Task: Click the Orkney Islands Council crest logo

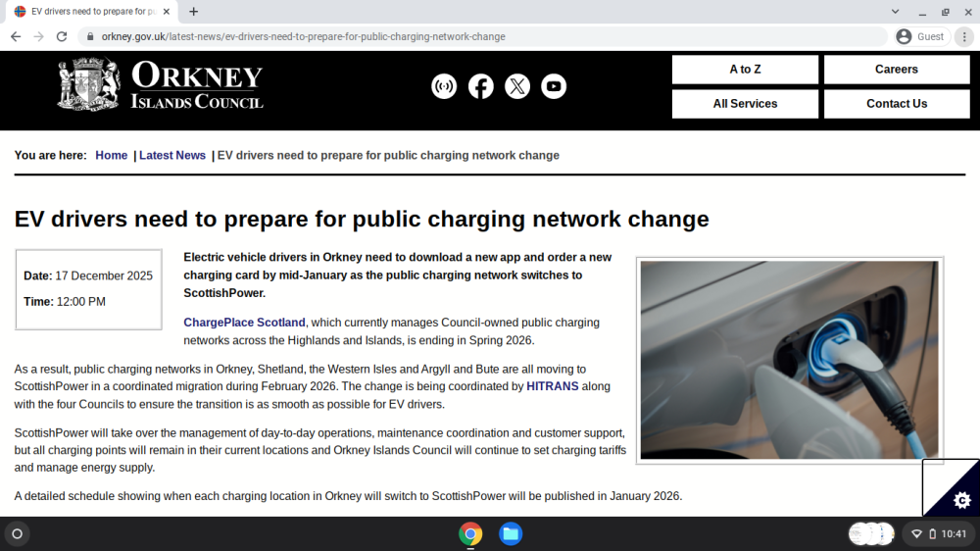Action: click(x=88, y=84)
